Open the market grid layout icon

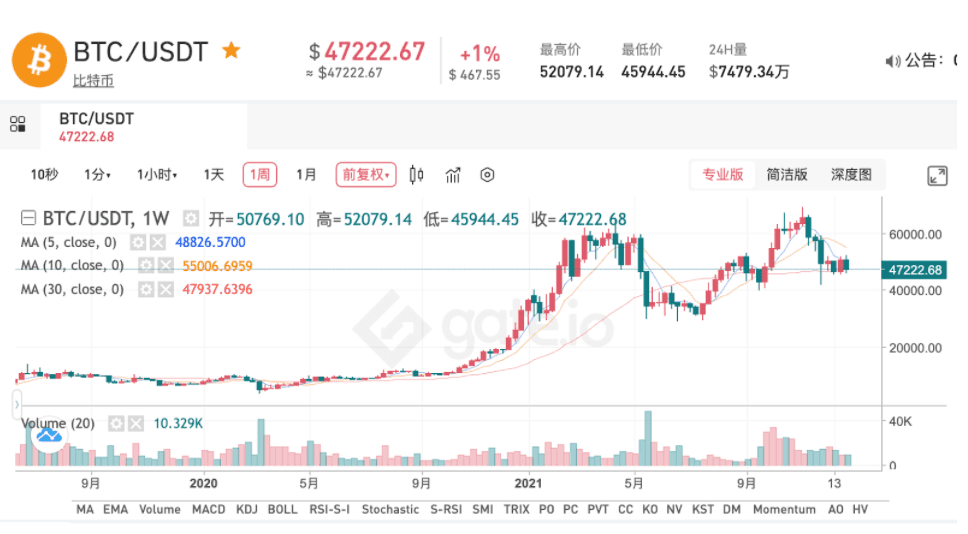tap(18, 124)
